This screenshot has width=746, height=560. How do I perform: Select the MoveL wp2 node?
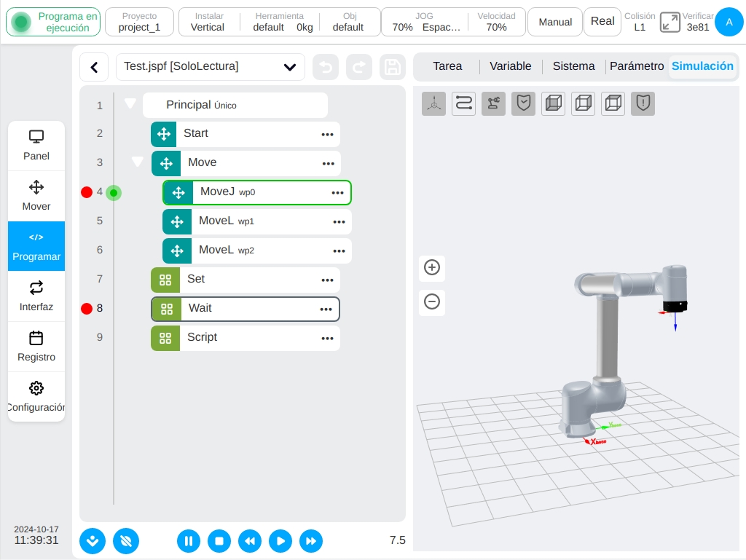pos(257,251)
